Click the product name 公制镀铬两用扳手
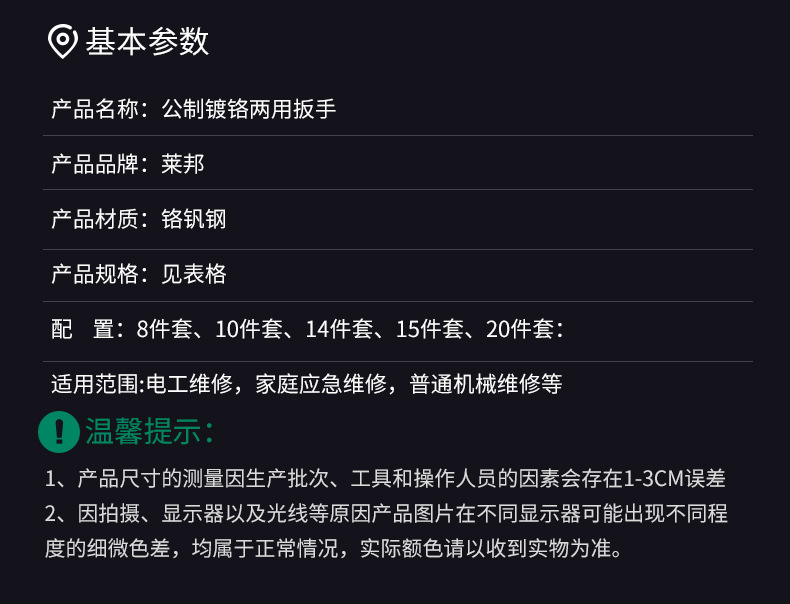Image resolution: width=790 pixels, height=604 pixels. coord(249,109)
